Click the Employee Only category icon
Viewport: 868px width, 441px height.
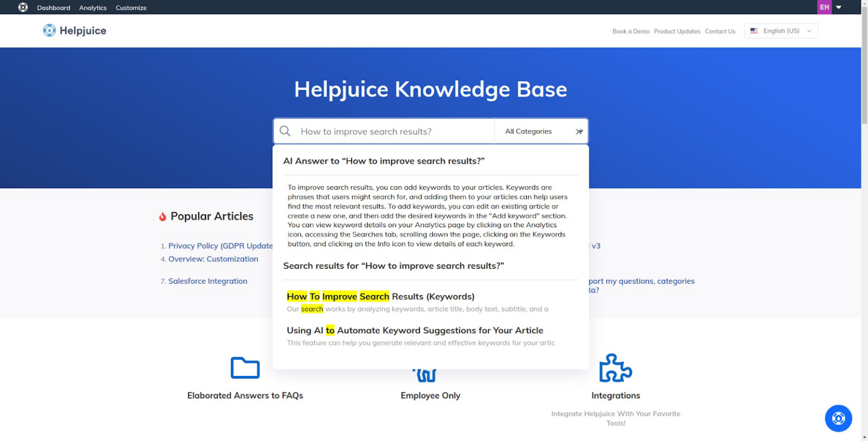click(424, 373)
